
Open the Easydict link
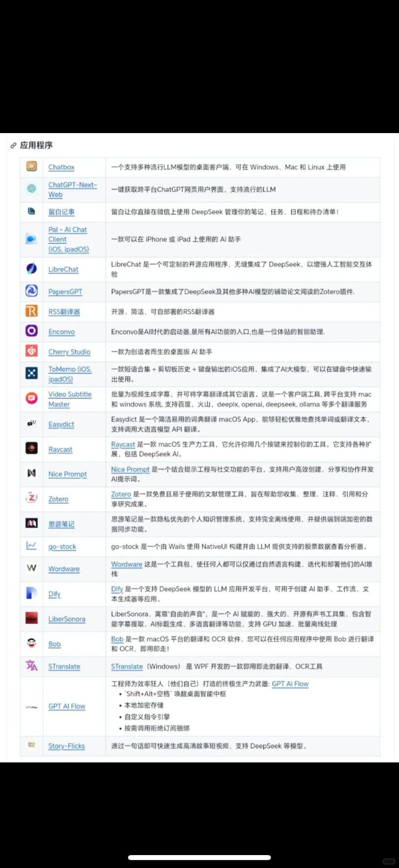[61, 424]
